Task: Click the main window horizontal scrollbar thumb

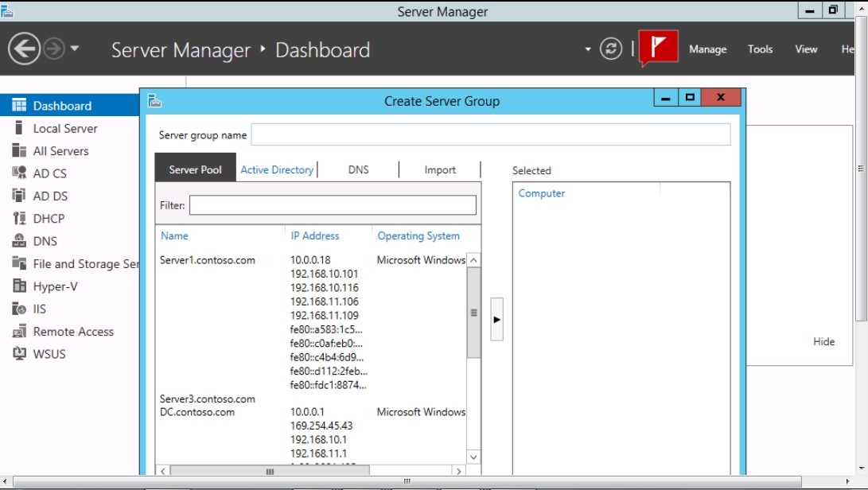Action: click(x=407, y=481)
